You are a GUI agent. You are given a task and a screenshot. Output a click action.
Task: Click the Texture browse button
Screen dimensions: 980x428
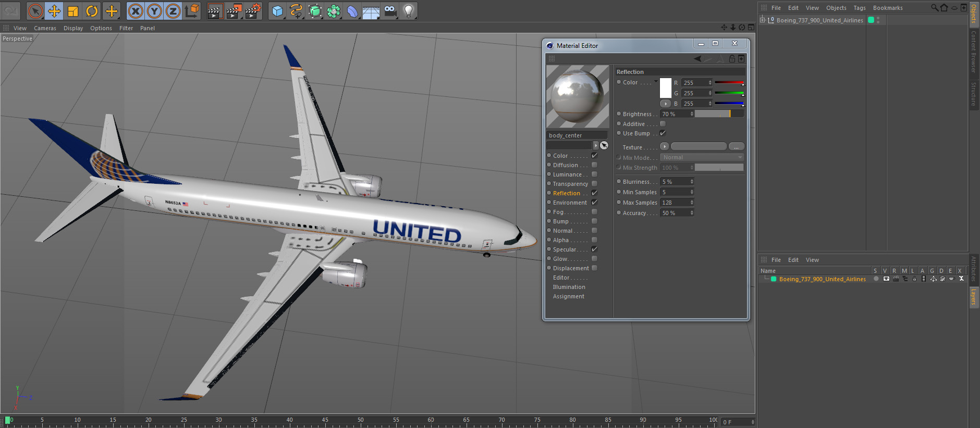click(736, 147)
